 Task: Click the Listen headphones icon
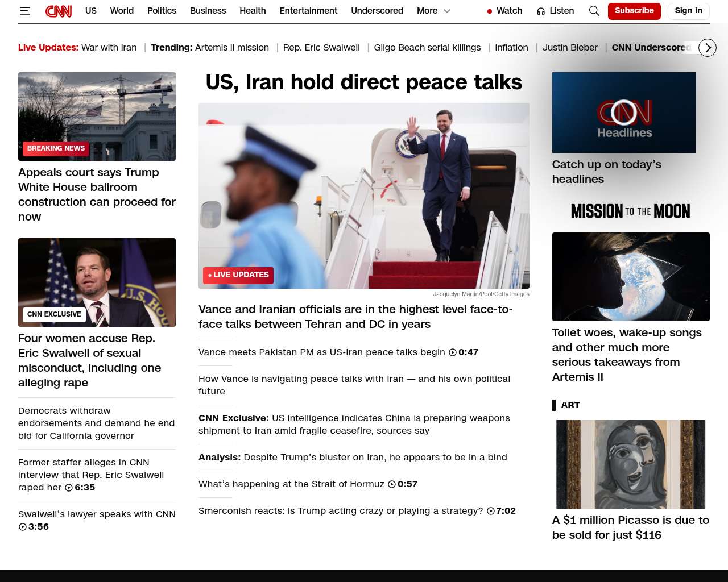[541, 11]
